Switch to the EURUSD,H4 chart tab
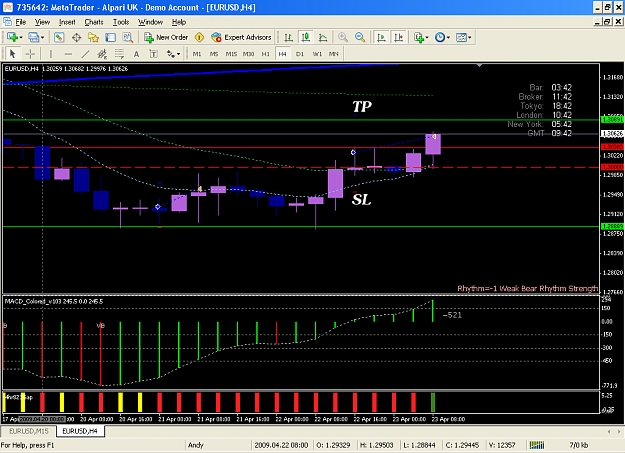 80,431
